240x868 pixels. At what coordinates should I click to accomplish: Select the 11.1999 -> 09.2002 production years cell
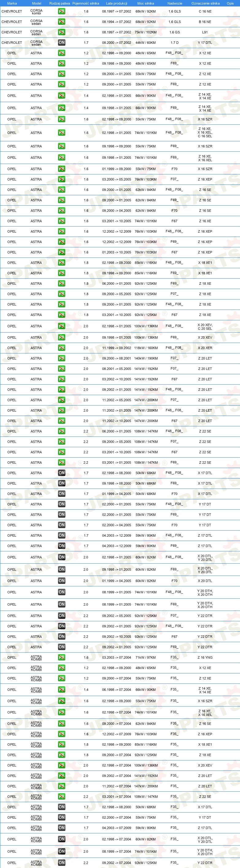coord(116,348)
